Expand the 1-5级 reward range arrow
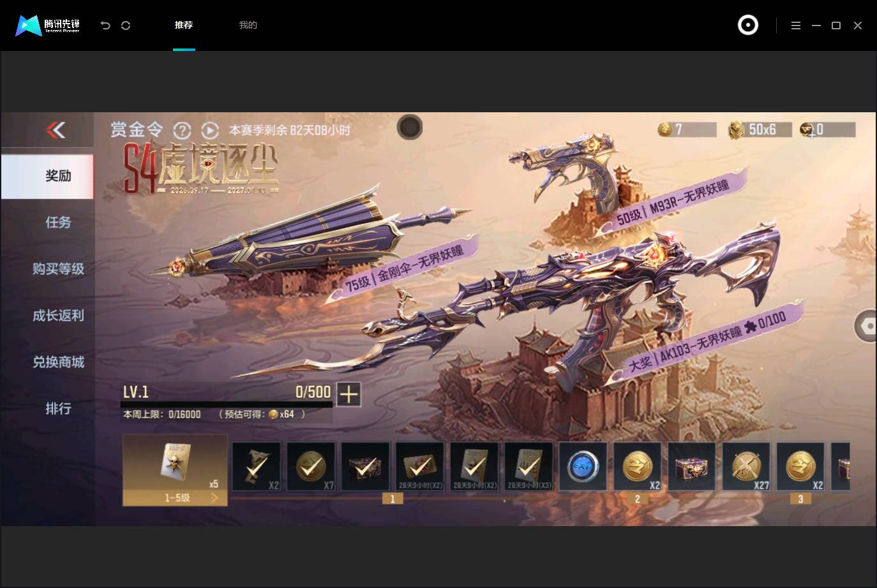The height and width of the screenshot is (588, 877). click(214, 497)
